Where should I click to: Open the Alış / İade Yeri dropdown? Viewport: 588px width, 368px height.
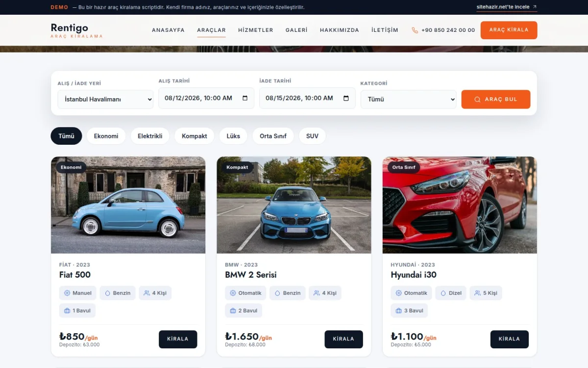[105, 99]
